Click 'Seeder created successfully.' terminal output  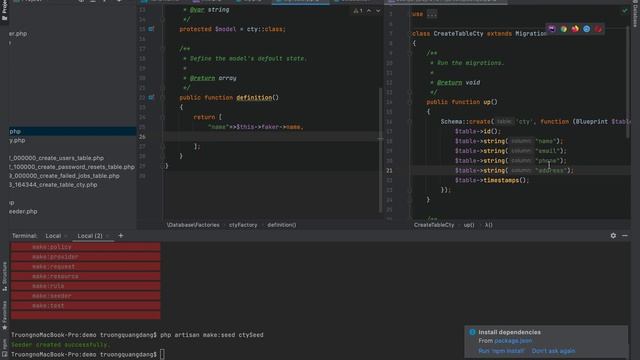pyautogui.click(x=60, y=344)
